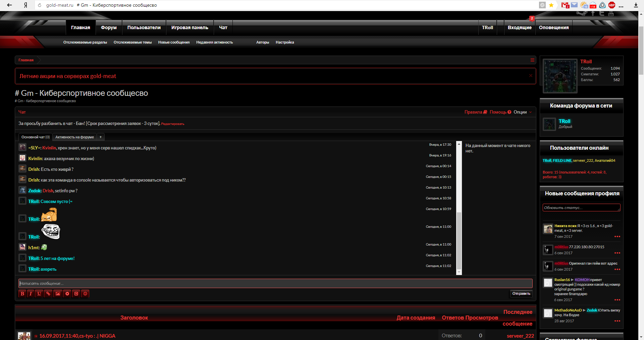Open browser downloads arrow icon

[x=636, y=5]
